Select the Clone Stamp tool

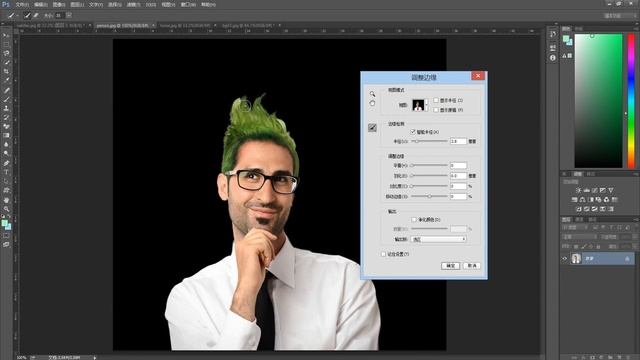coord(6,109)
